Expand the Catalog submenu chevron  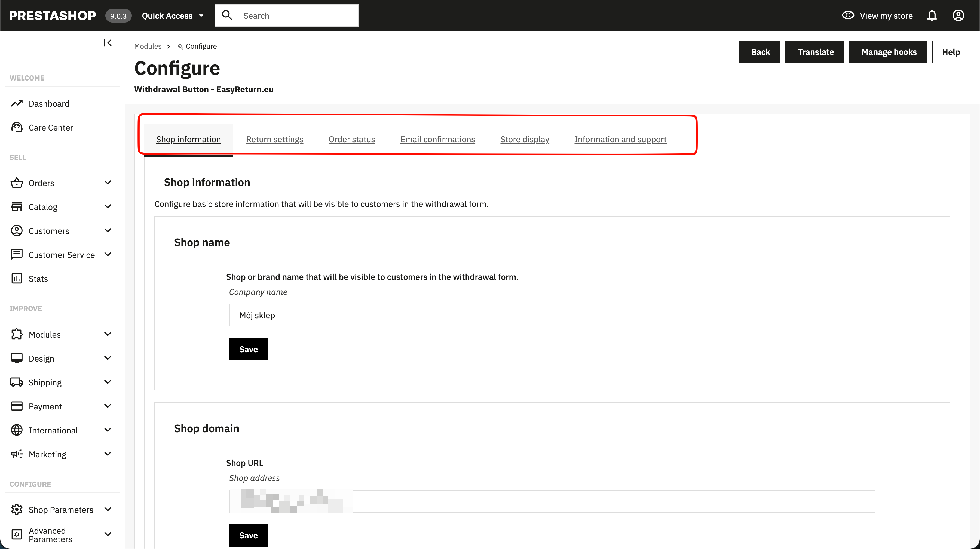coord(108,207)
